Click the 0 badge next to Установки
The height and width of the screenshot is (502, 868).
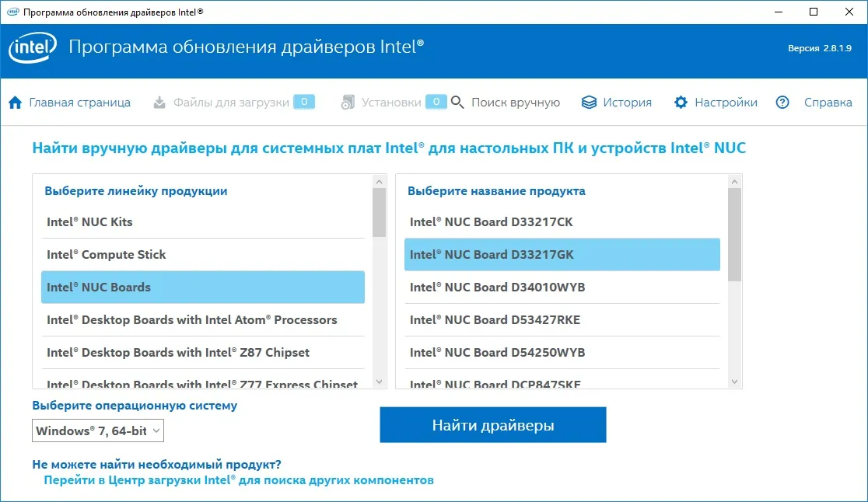point(436,102)
